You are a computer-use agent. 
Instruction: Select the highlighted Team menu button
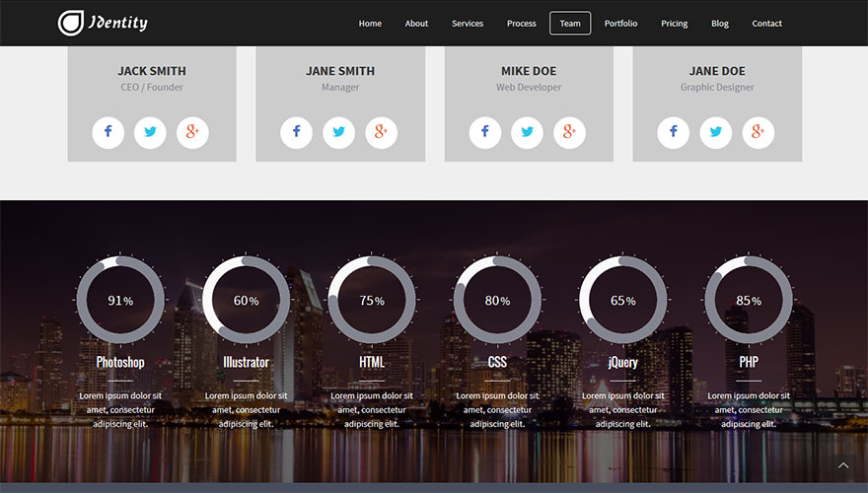pos(570,24)
